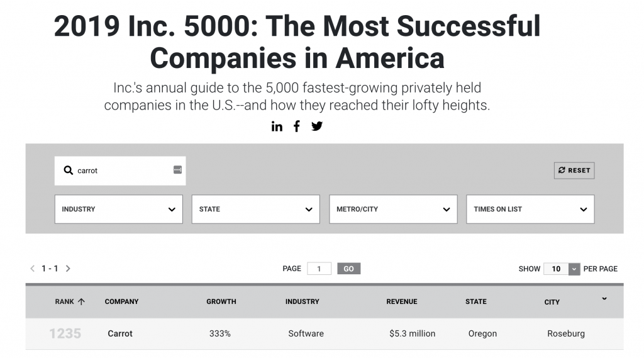
Task: Sort table by Revenue column header
Action: tap(402, 301)
